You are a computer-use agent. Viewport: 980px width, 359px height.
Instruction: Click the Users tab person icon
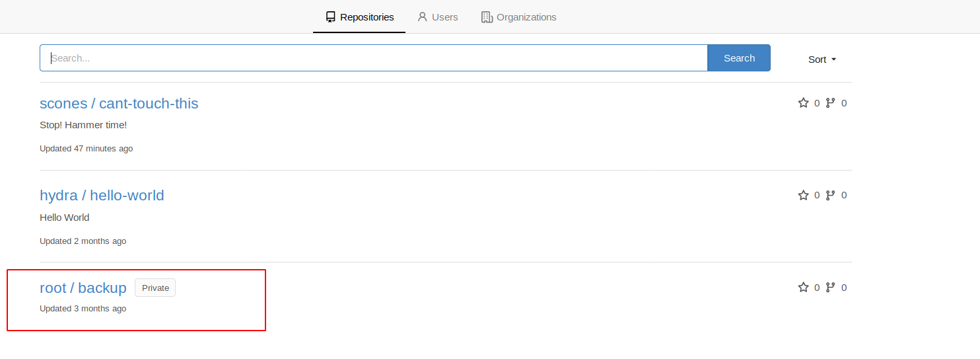point(423,17)
